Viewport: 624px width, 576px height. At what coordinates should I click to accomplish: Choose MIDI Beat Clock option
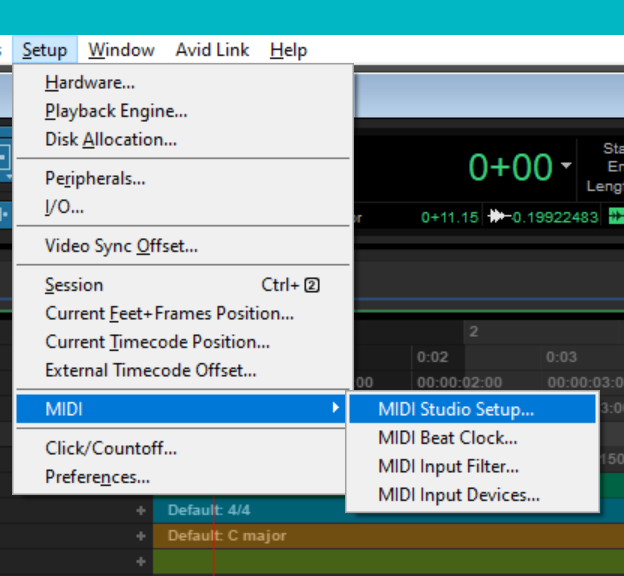coord(447,438)
